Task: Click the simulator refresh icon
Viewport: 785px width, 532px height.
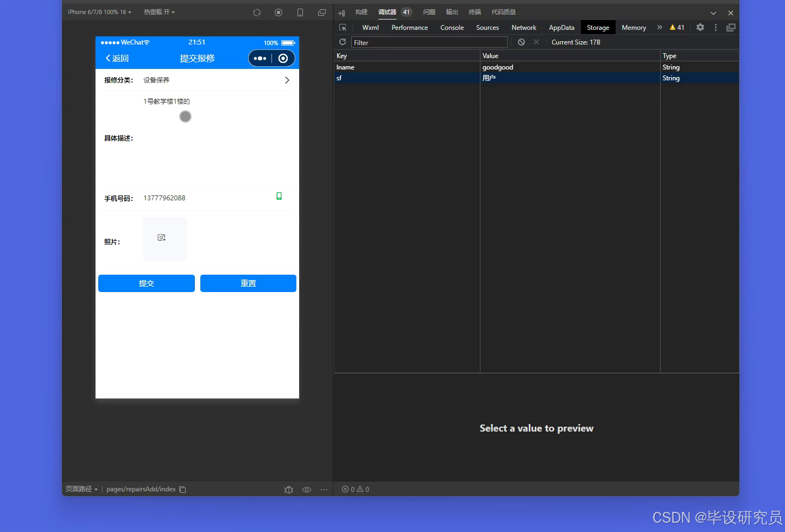Action: (x=257, y=12)
